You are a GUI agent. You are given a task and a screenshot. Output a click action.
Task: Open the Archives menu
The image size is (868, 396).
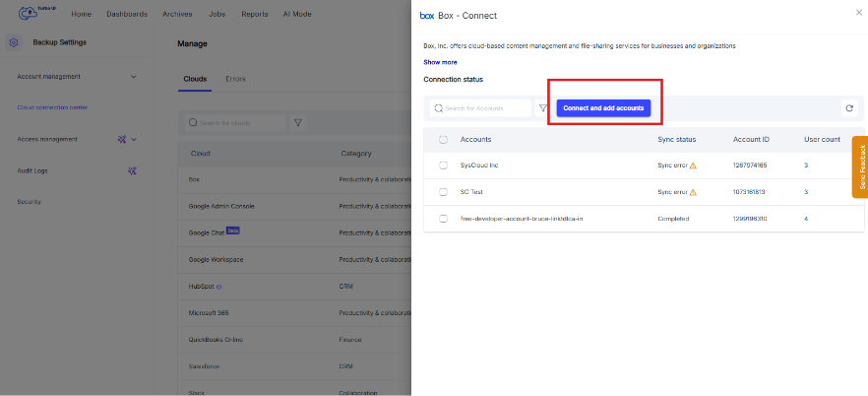pyautogui.click(x=177, y=15)
